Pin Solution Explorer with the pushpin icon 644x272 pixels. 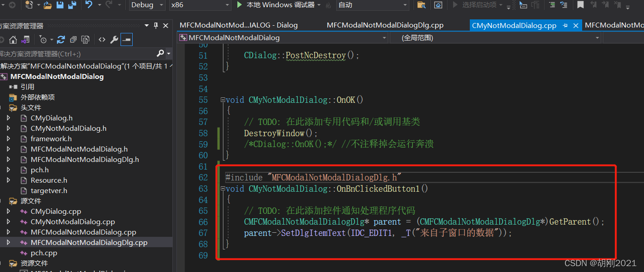pos(156,26)
